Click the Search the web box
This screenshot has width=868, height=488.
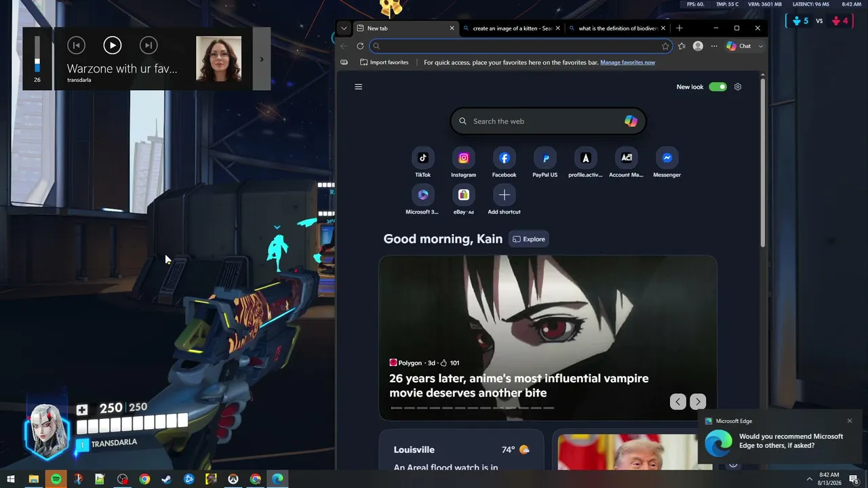click(x=548, y=121)
